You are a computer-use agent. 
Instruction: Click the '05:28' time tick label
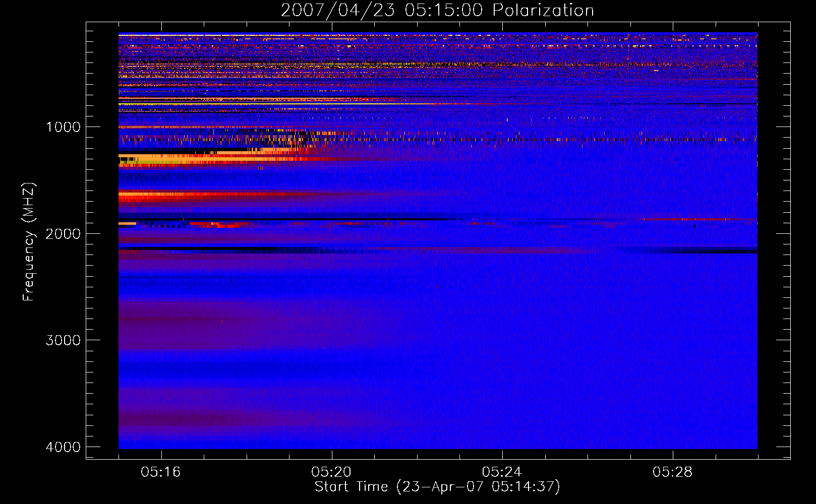672,472
